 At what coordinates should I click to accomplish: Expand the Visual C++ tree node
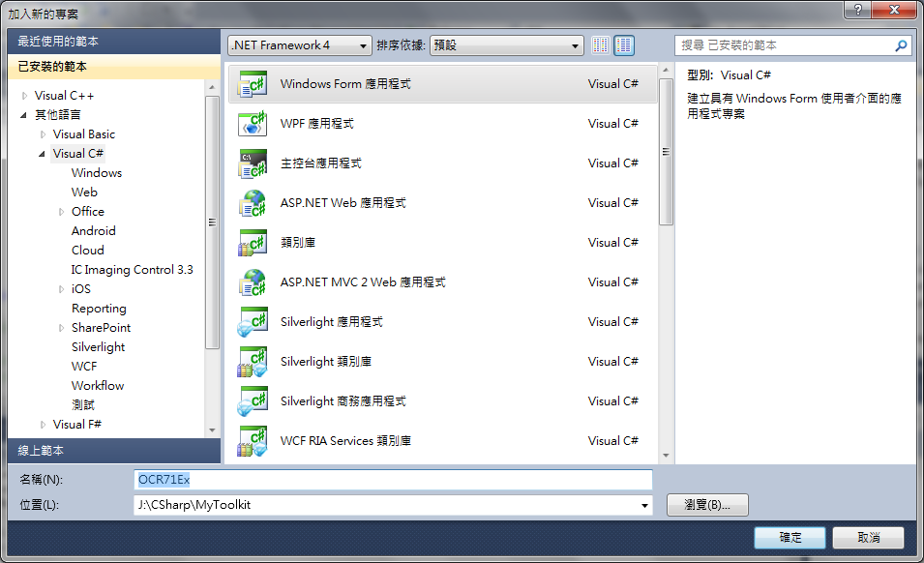click(24, 96)
